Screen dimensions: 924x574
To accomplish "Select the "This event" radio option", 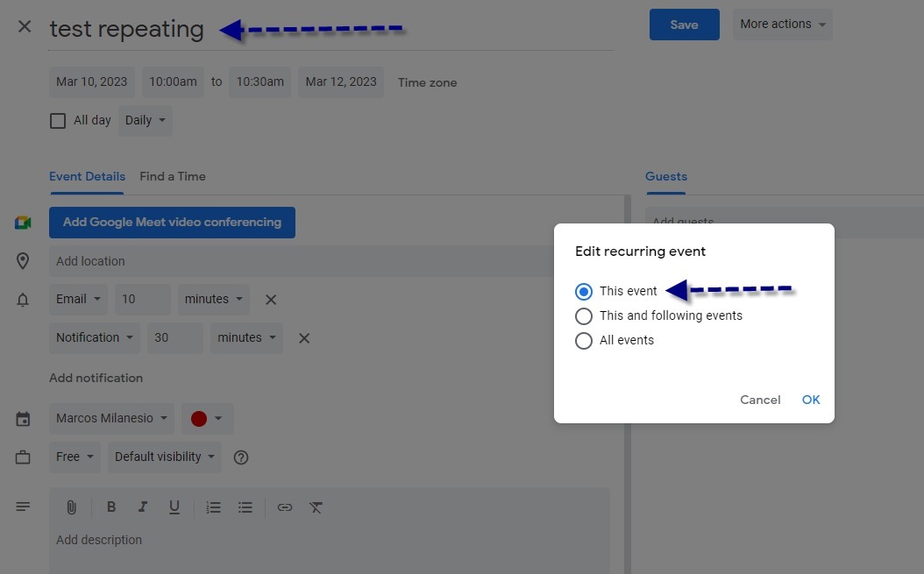I will [x=584, y=292].
